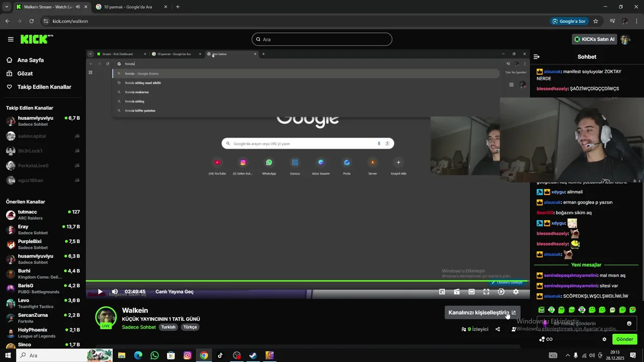Play the stream video
This screenshot has width=644, height=362.
100,292
